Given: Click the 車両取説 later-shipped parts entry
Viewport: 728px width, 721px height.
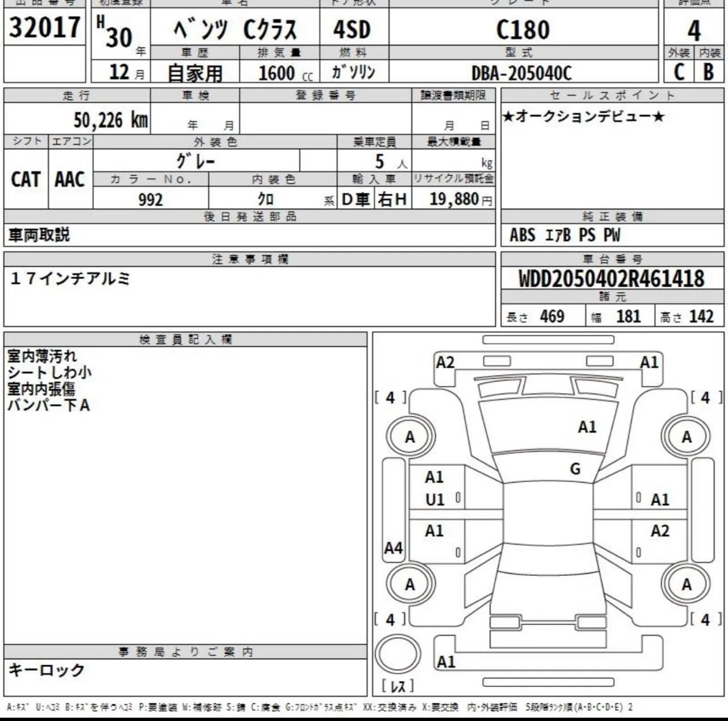Looking at the screenshot, I should pos(39,234).
